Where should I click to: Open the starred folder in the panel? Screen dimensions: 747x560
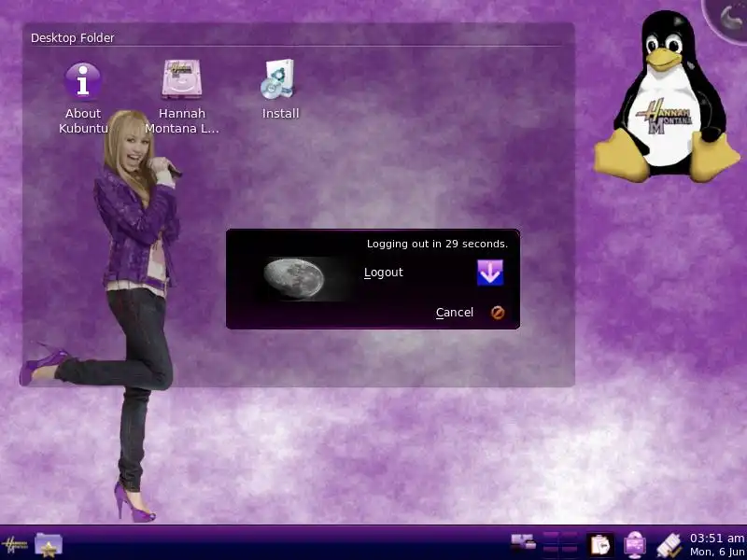[49, 545]
